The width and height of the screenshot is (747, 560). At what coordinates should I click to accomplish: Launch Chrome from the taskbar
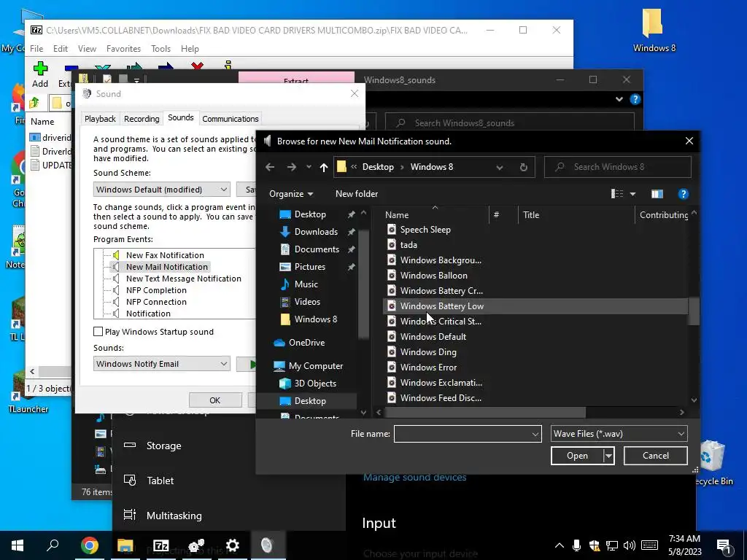click(89, 545)
